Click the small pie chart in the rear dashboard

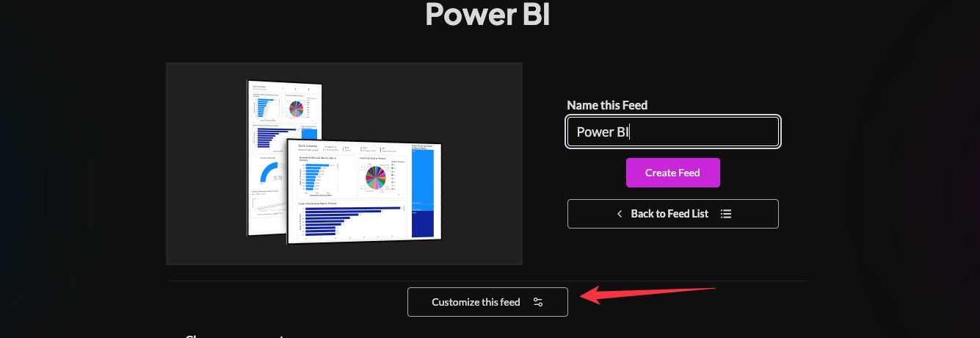tap(296, 109)
